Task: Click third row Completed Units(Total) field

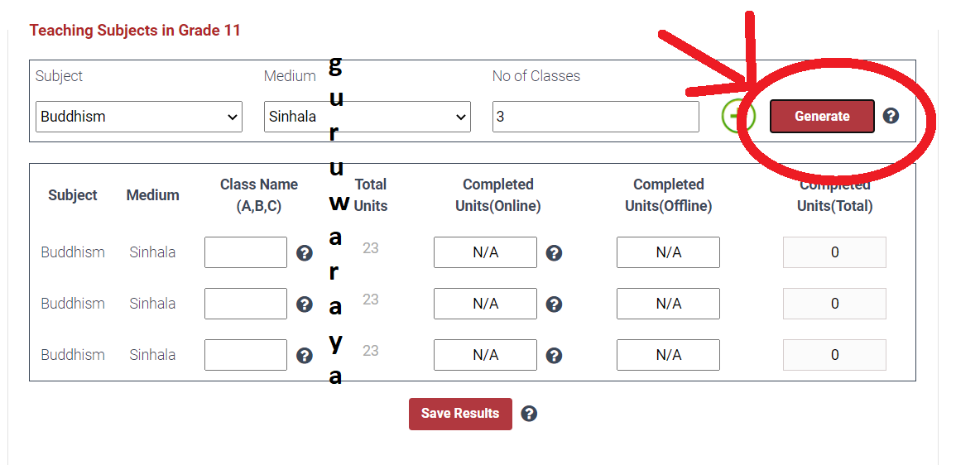Action: tap(834, 355)
